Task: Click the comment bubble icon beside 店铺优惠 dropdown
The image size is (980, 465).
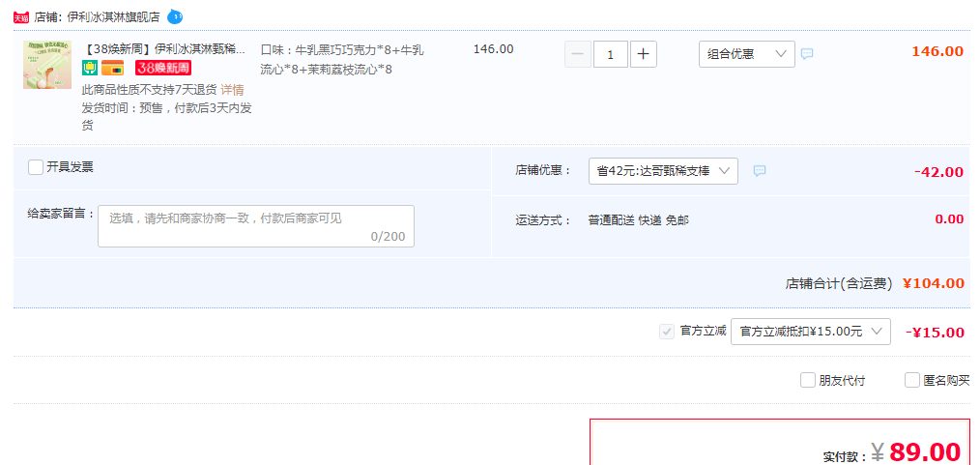Action: tap(760, 170)
